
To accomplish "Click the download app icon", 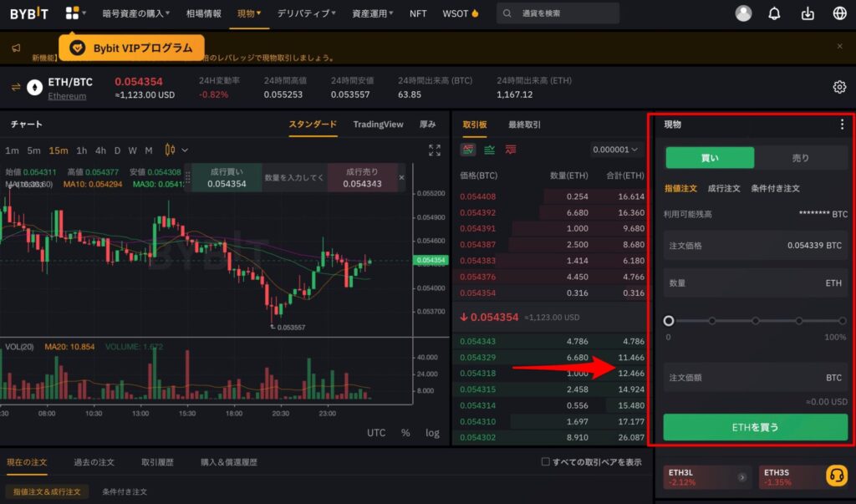I will click(808, 13).
